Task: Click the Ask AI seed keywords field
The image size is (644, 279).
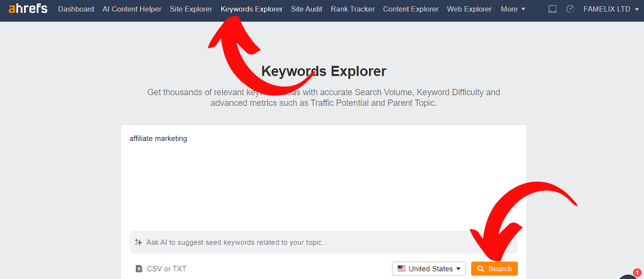Action: [x=324, y=242]
